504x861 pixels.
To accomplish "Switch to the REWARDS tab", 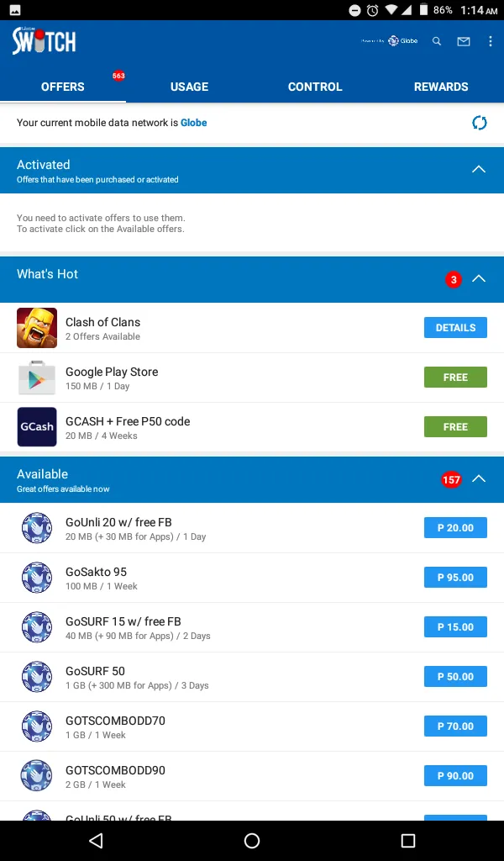I will coord(441,87).
